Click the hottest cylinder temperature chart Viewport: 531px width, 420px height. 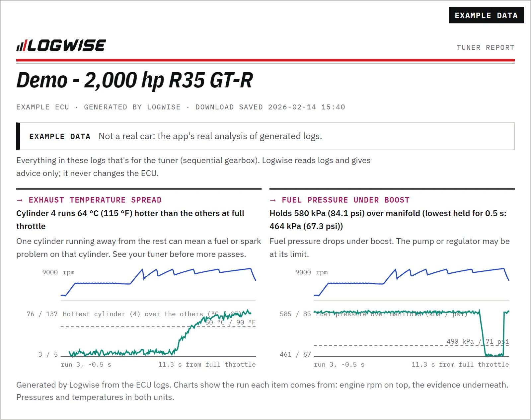tap(158, 332)
